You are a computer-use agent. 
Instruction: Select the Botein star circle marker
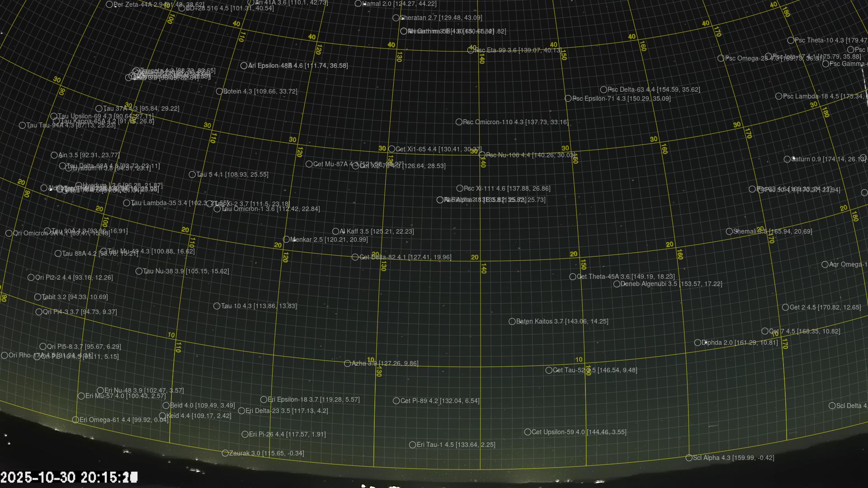point(219,91)
